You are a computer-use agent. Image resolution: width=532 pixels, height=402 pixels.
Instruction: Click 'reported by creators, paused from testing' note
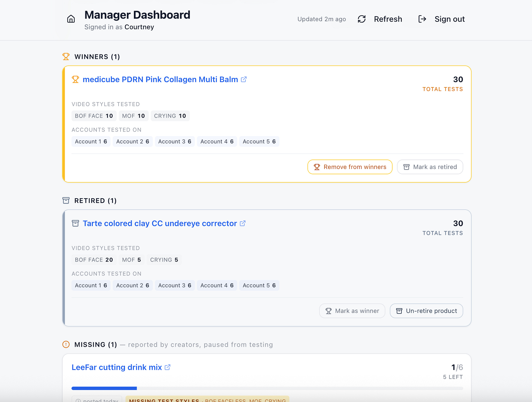200,344
